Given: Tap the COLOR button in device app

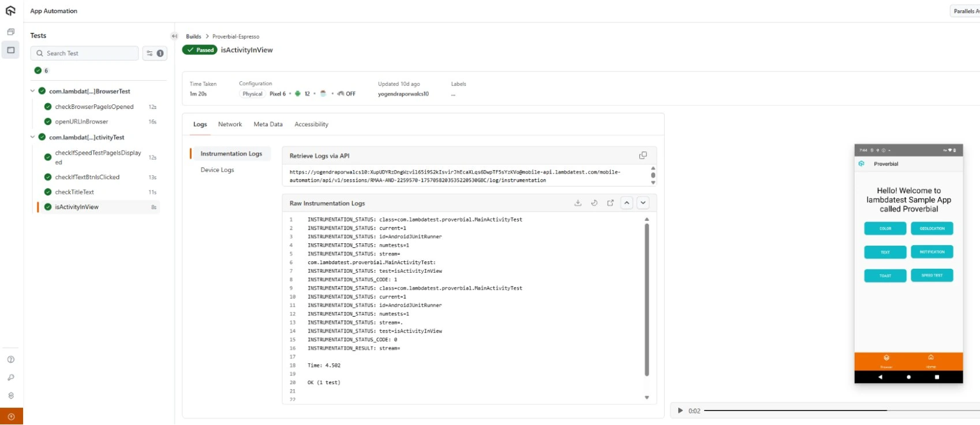Looking at the screenshot, I should coord(885,228).
